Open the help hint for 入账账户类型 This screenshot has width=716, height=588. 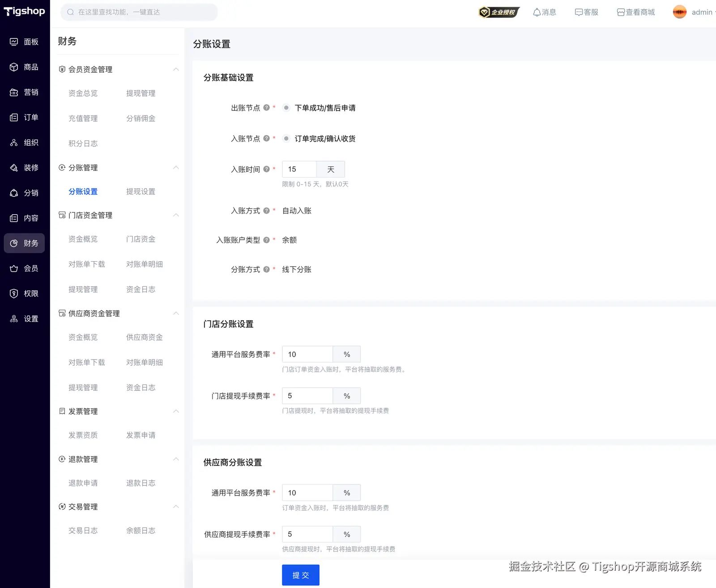tap(266, 240)
